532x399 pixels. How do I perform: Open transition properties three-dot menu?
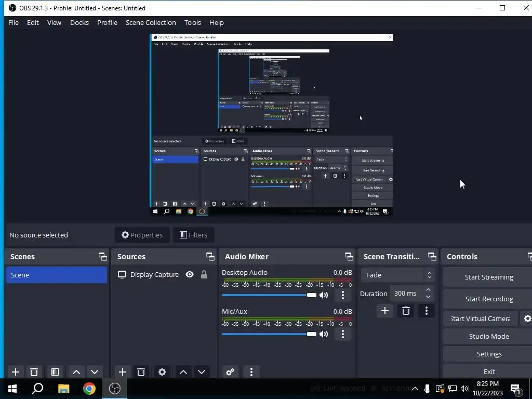tap(427, 311)
